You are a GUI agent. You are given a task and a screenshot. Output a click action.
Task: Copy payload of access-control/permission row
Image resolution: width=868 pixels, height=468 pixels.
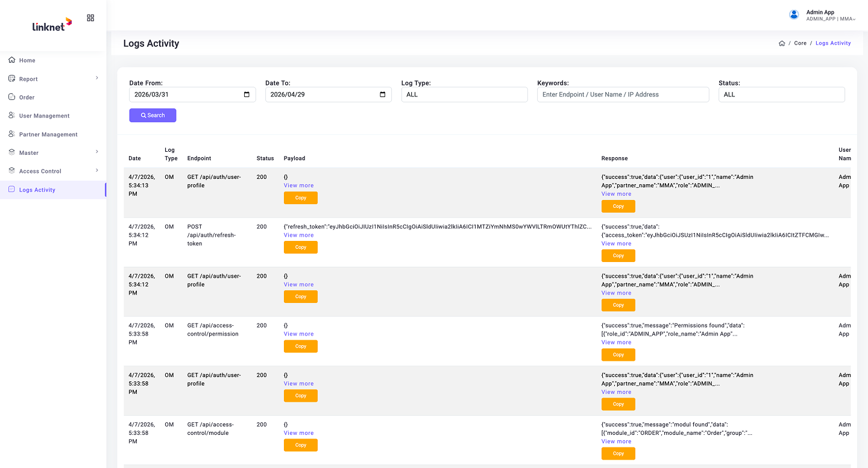click(x=301, y=346)
